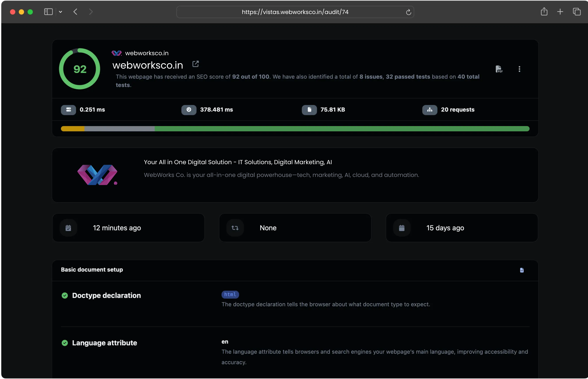Open the sidebar options dropdown arrow
Viewport: 588px width, 379px height.
coord(61,12)
